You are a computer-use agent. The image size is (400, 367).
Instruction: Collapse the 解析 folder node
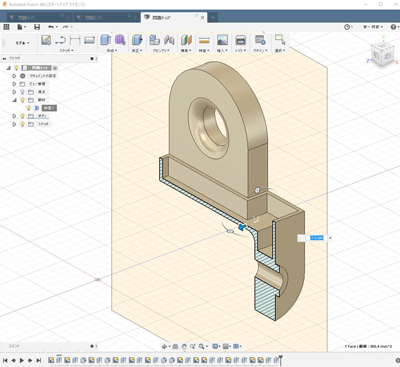pos(14,100)
